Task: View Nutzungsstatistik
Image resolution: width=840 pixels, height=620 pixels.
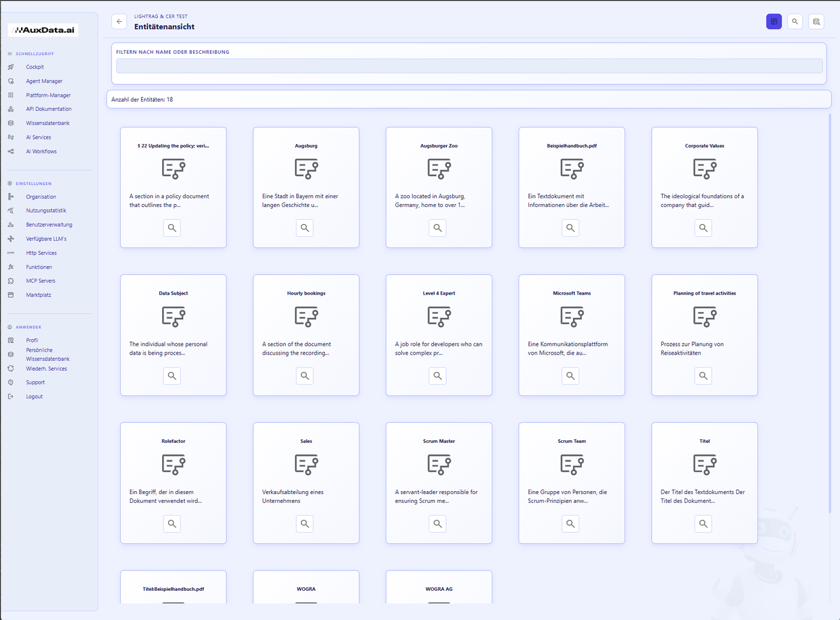Action: [46, 211]
